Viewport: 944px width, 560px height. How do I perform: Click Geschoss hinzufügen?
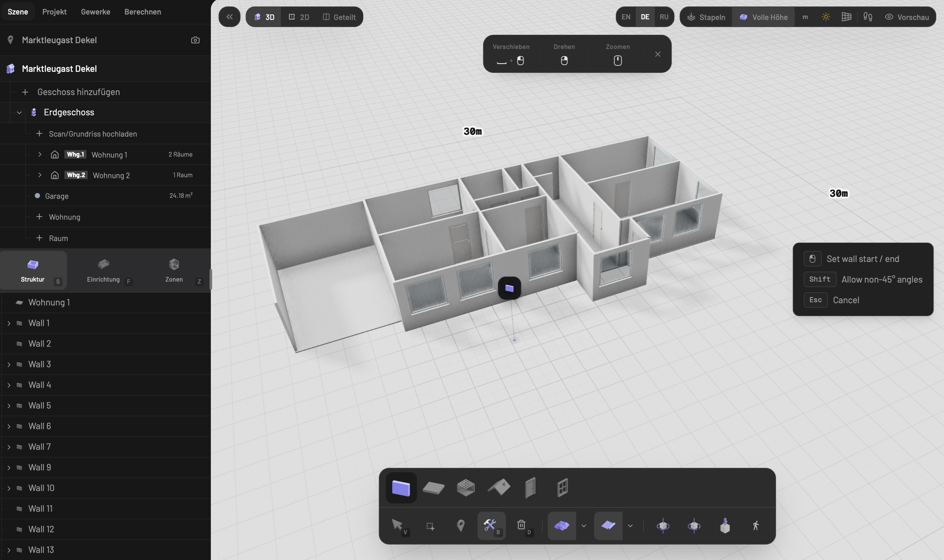(x=79, y=92)
